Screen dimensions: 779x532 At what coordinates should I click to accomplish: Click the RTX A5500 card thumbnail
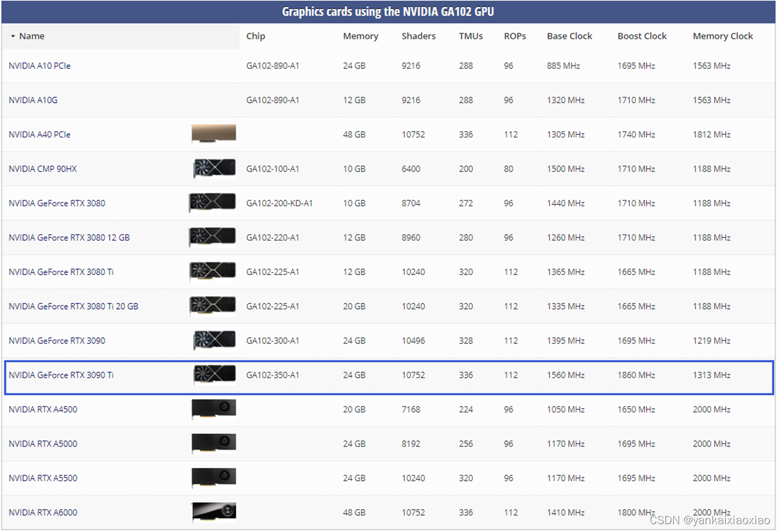point(213,478)
